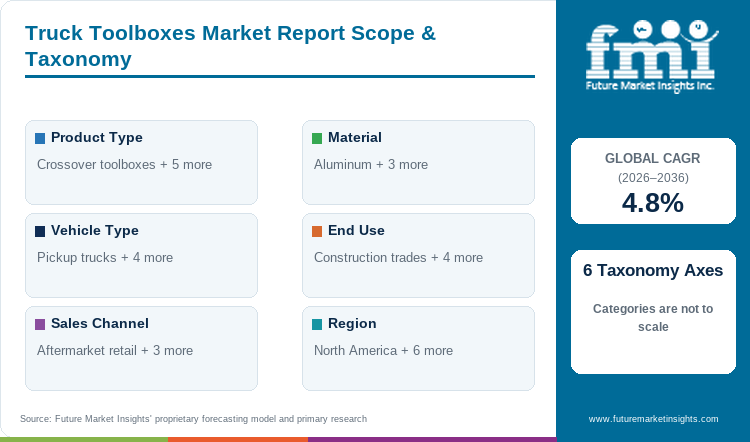Click 'Pickup trucks + 4 more' text
Image resolution: width=750 pixels, height=442 pixels.
pyautogui.click(x=105, y=257)
